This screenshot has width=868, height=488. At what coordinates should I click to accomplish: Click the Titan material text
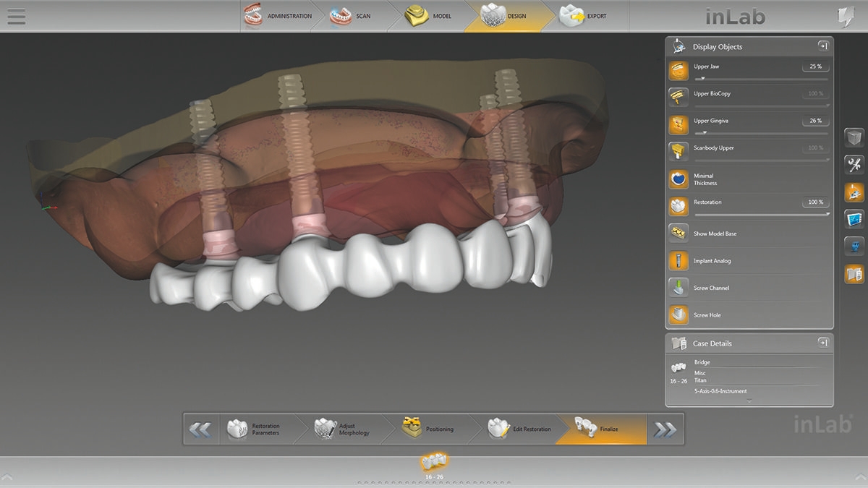point(700,380)
